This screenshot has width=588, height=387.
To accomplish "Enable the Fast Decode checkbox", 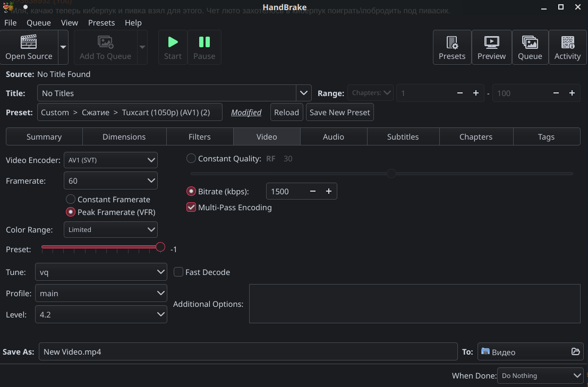I will 178,272.
